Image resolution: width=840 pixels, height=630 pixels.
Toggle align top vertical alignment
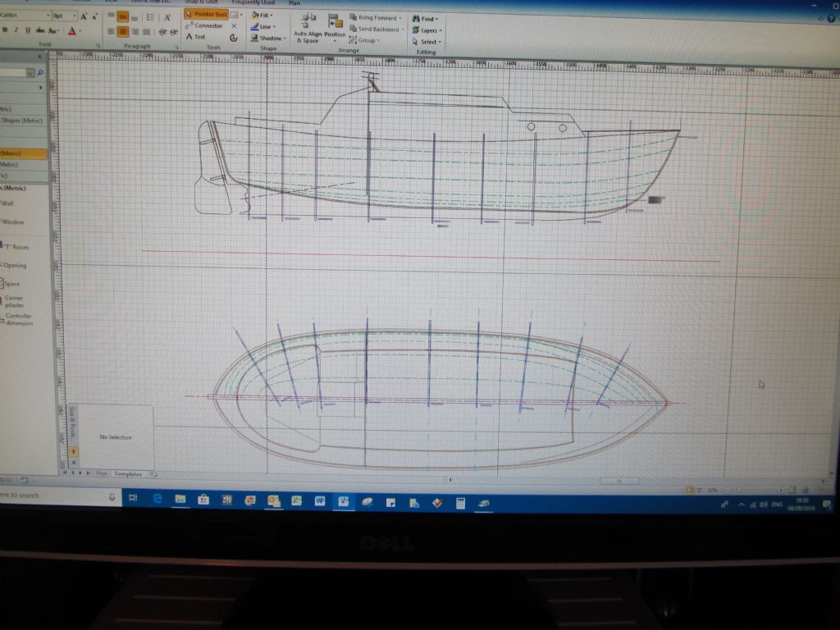[x=111, y=16]
